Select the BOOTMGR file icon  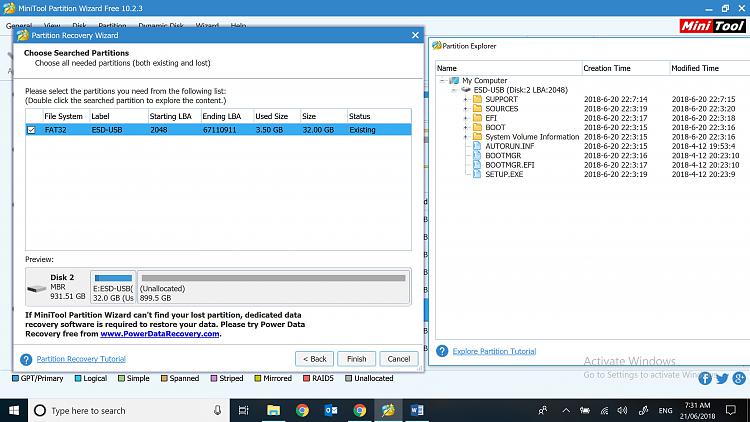tap(477, 155)
